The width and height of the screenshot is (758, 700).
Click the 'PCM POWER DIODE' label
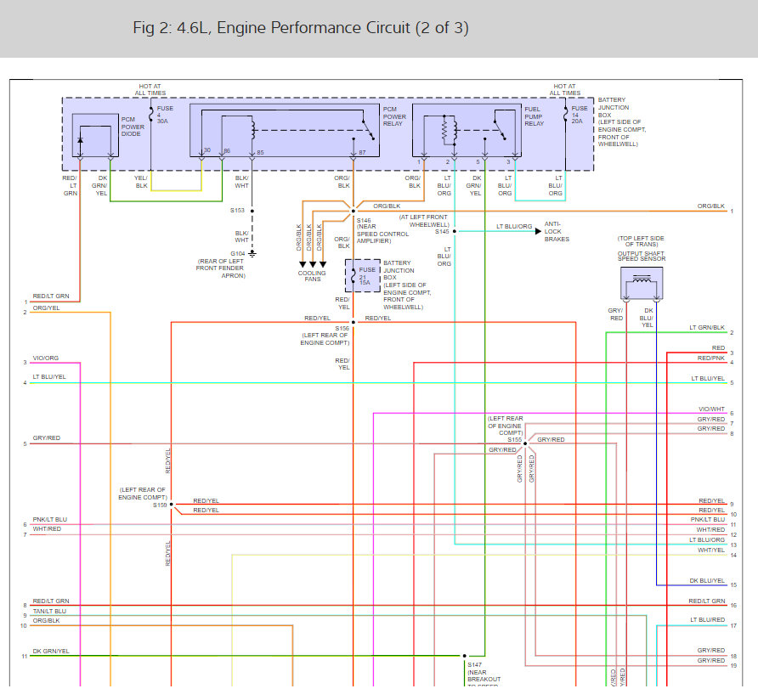tap(133, 127)
